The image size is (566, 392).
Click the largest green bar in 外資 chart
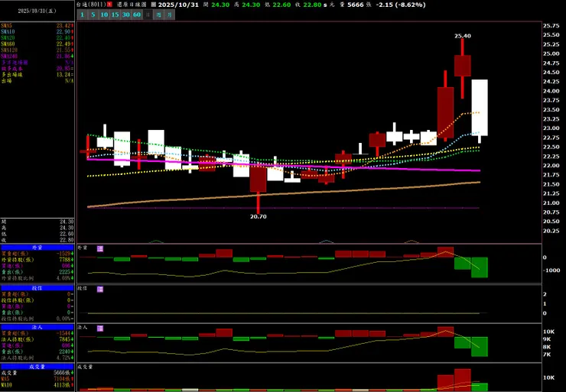click(480, 267)
